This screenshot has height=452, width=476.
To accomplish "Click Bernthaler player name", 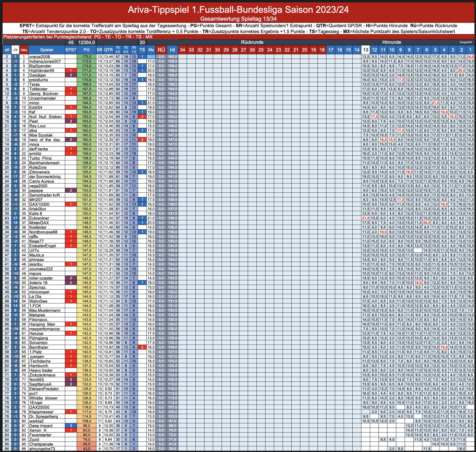I will tap(38, 347).
